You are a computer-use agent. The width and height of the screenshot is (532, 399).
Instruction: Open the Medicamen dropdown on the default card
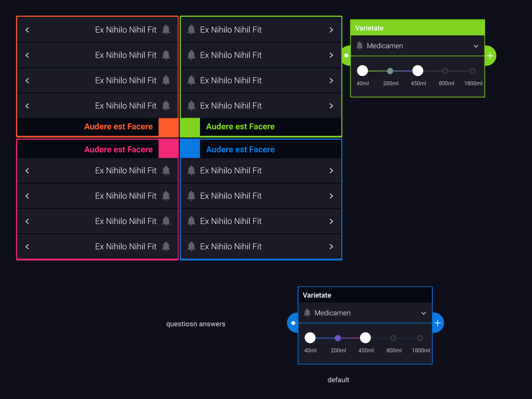[x=423, y=313]
